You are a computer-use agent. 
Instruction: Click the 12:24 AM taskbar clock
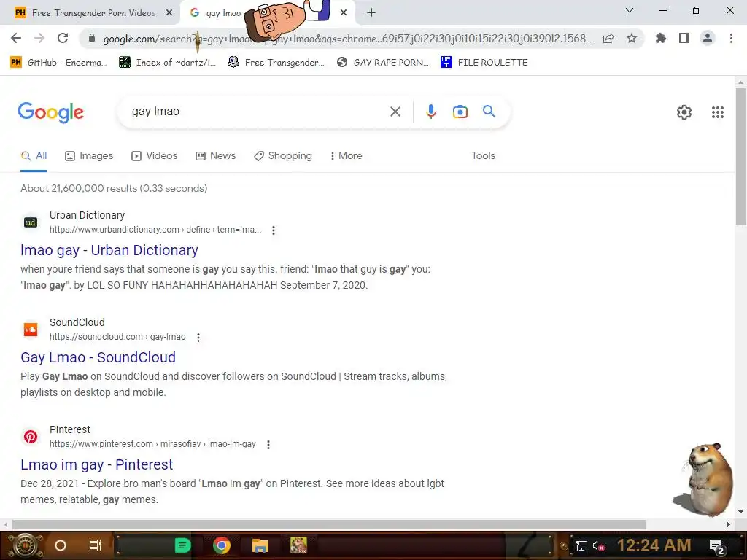[x=654, y=545]
